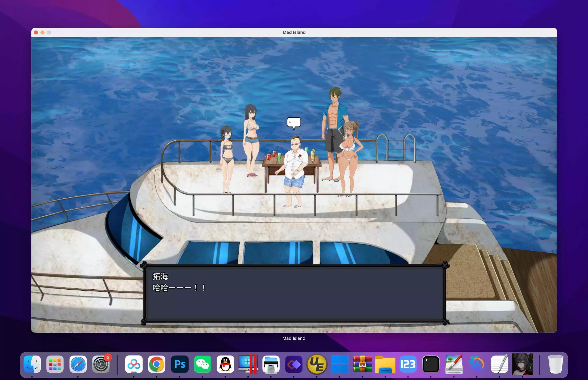
Task: Open TextEdit from the Dock
Action: [500, 364]
